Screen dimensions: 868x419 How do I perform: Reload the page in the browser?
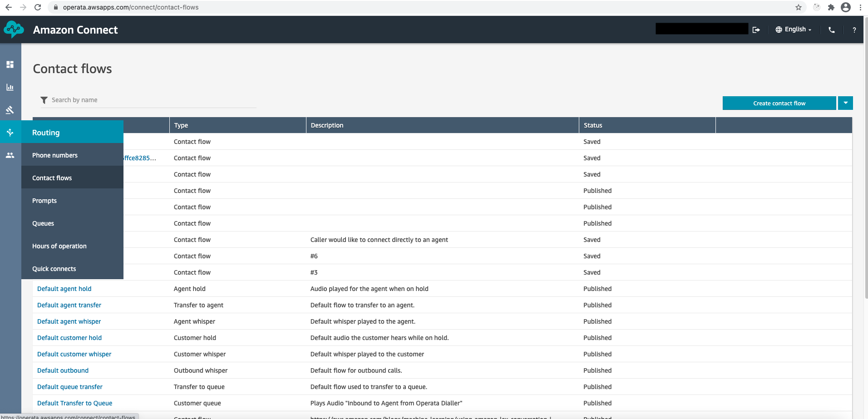click(x=38, y=7)
